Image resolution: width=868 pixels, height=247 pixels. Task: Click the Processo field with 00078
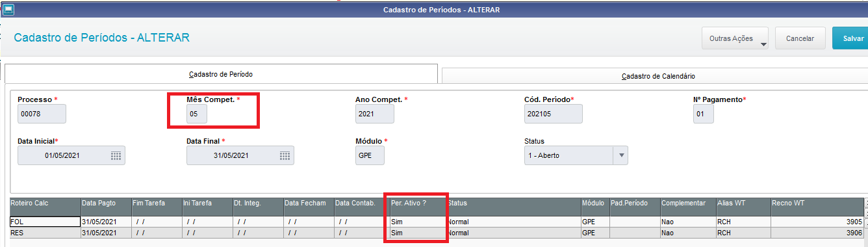[42, 114]
